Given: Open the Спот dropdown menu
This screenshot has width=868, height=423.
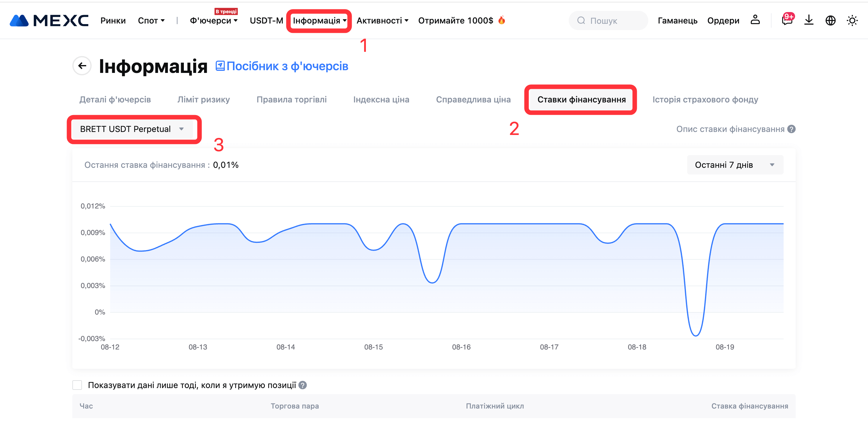Looking at the screenshot, I should tap(151, 20).
